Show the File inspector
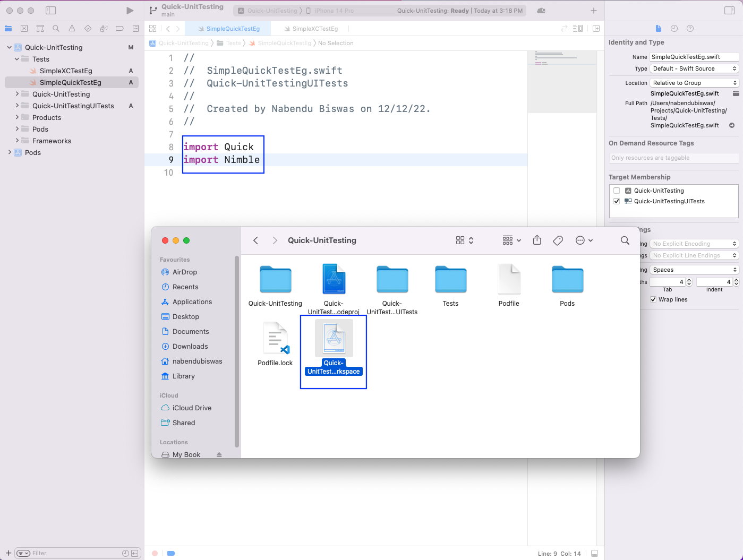The height and width of the screenshot is (560, 743). pos(659,29)
